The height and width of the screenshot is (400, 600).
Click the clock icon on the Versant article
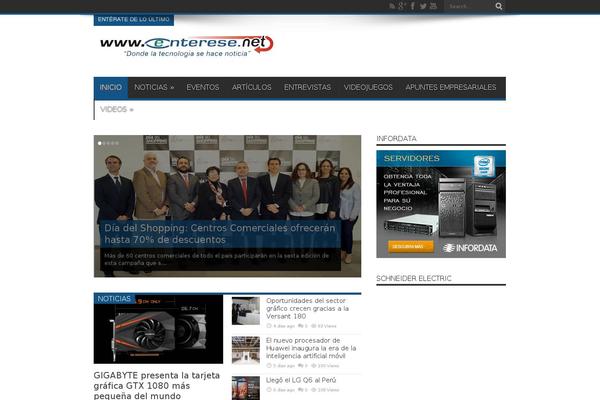point(269,326)
